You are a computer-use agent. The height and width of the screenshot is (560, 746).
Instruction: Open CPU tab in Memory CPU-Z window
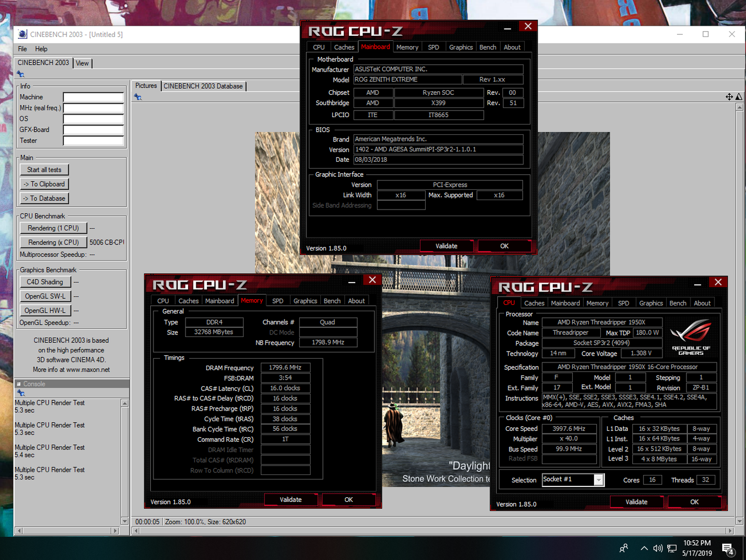[x=163, y=301]
